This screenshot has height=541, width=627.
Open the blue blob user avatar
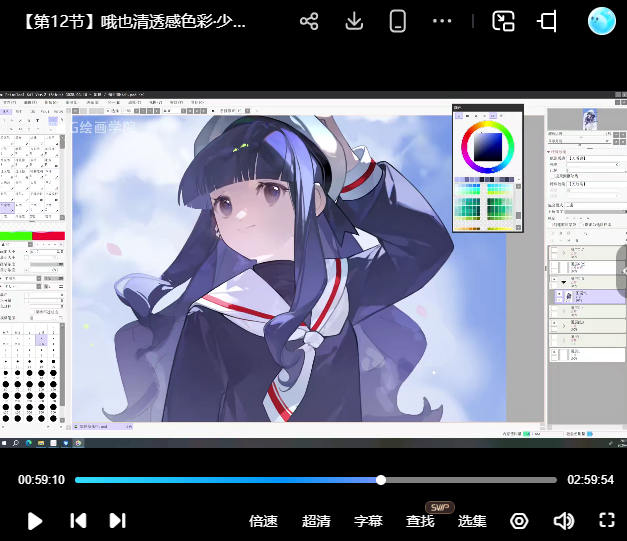(x=601, y=21)
